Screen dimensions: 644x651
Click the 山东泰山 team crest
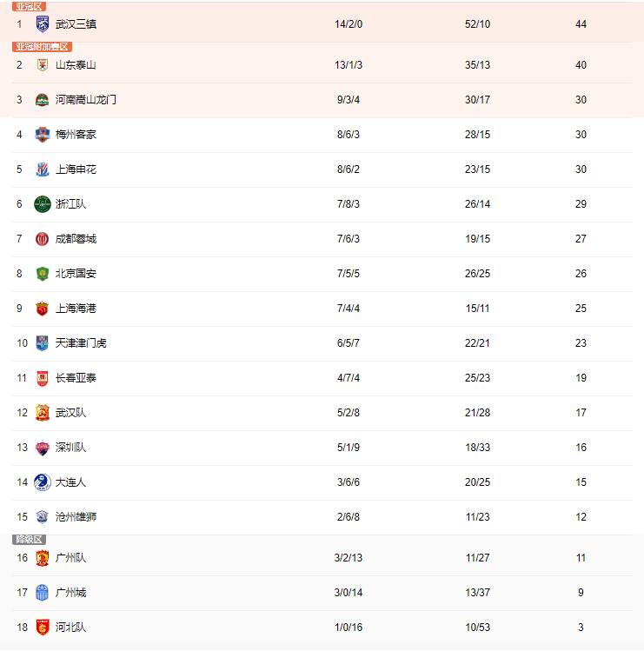point(43,65)
